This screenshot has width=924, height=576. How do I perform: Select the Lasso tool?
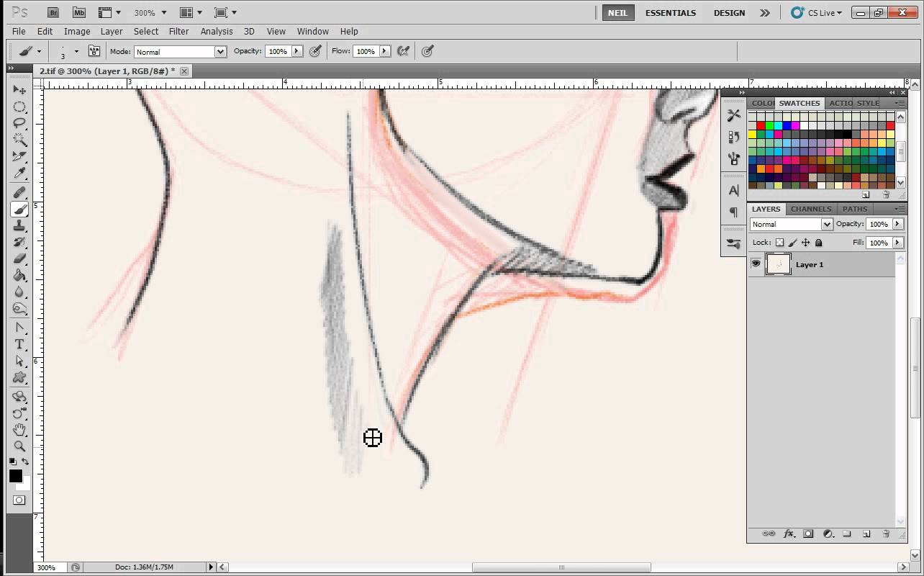click(x=19, y=123)
